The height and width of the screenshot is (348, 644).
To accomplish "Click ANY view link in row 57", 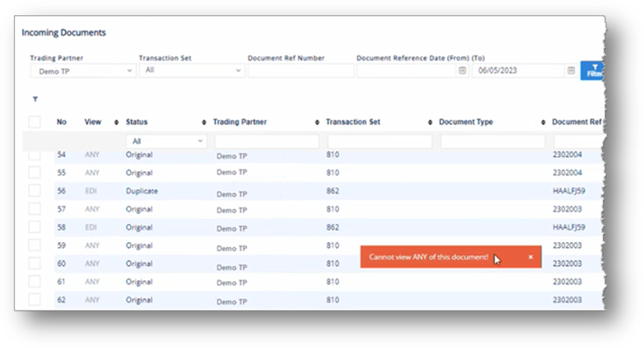I will click(92, 209).
